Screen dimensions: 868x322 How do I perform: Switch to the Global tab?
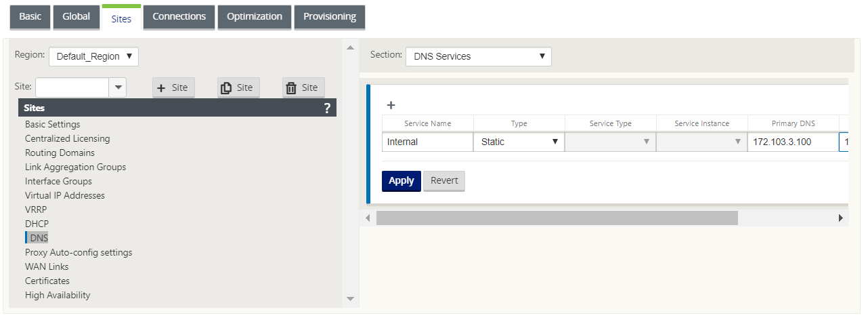coord(76,17)
